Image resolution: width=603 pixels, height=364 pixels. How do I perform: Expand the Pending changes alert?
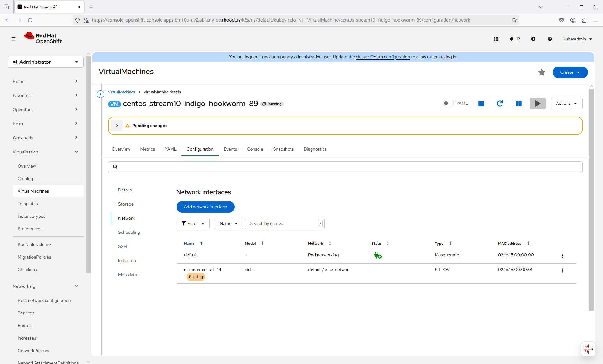(x=117, y=126)
